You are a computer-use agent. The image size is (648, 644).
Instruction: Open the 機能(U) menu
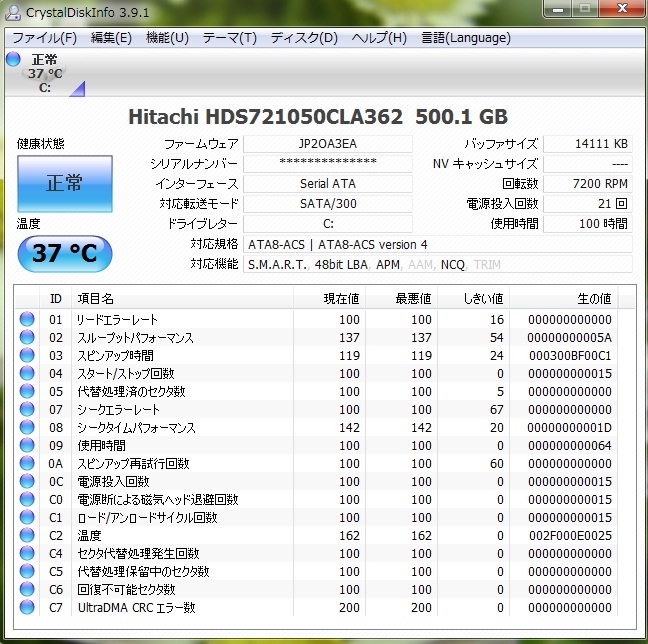pyautogui.click(x=167, y=38)
